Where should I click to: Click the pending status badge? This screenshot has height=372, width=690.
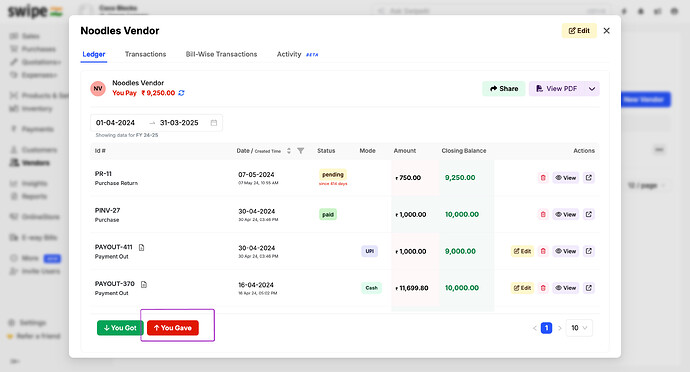point(333,174)
